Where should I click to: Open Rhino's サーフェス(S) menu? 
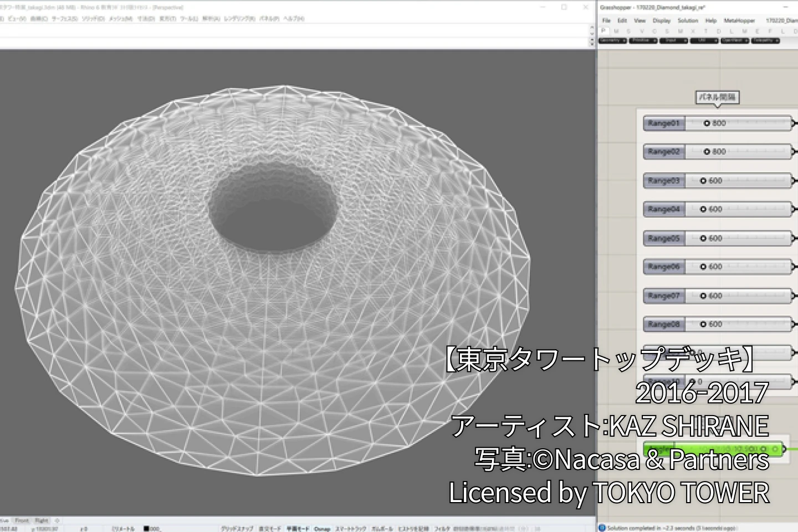coord(65,19)
